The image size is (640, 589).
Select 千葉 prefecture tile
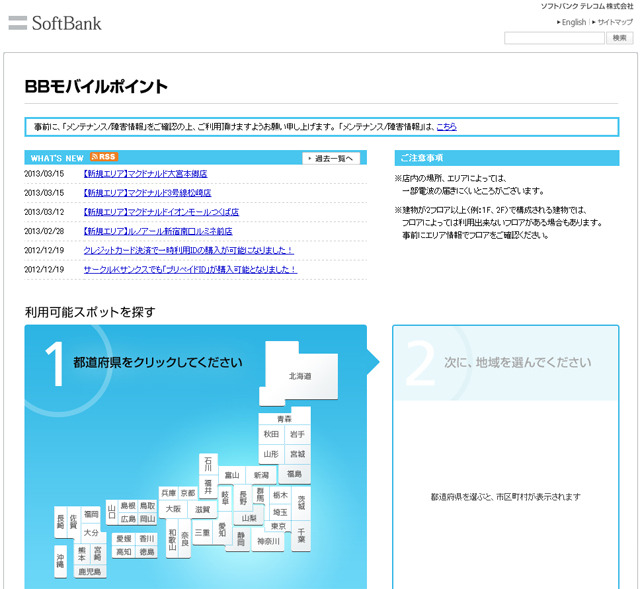pyautogui.click(x=301, y=536)
